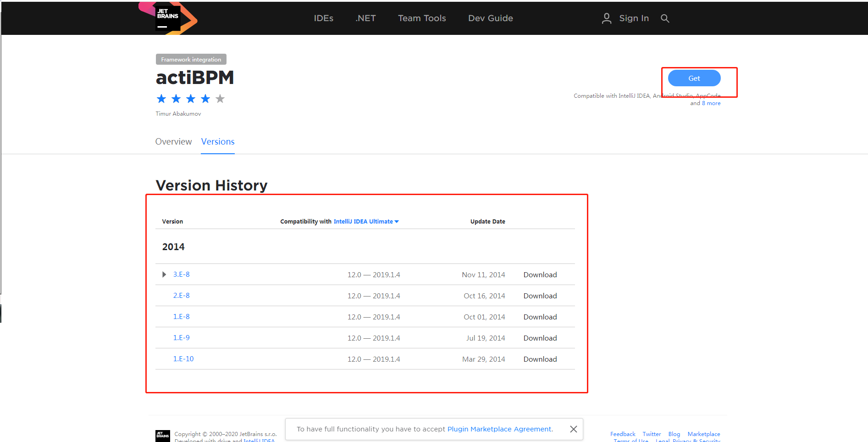Click the Twitter footer link

652,434
